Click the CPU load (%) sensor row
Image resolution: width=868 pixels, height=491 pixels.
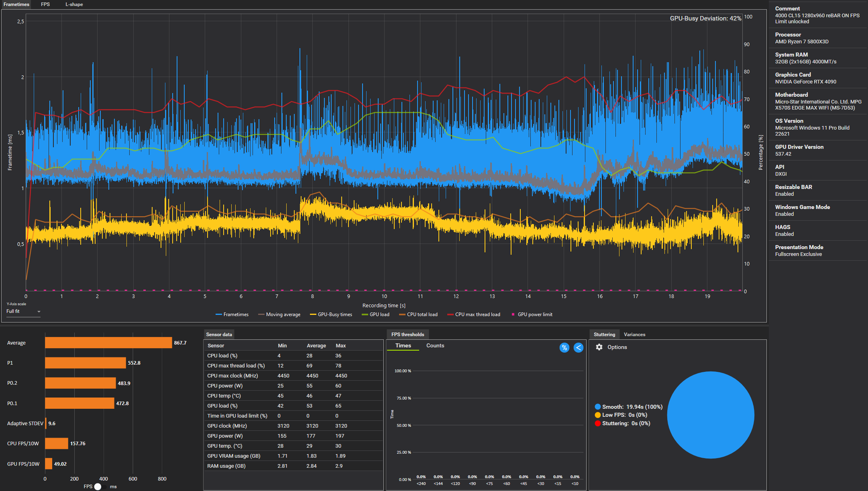click(x=293, y=355)
